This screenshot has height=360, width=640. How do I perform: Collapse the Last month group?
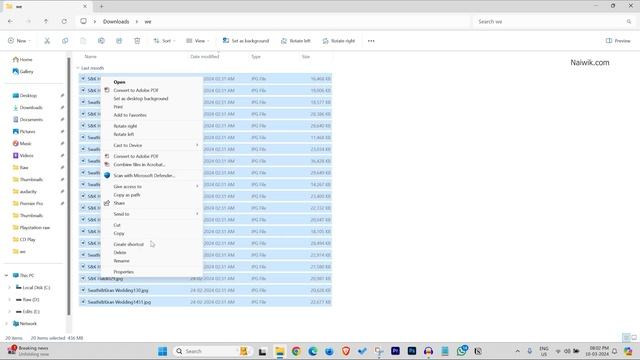tap(78, 68)
